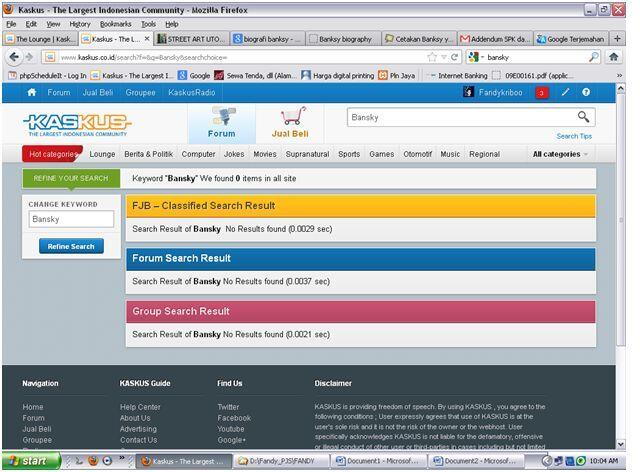Viewport: 640px width, 472px height.
Task: Switch to Document1 Microsoft Word in taskbar
Action: pos(378,461)
